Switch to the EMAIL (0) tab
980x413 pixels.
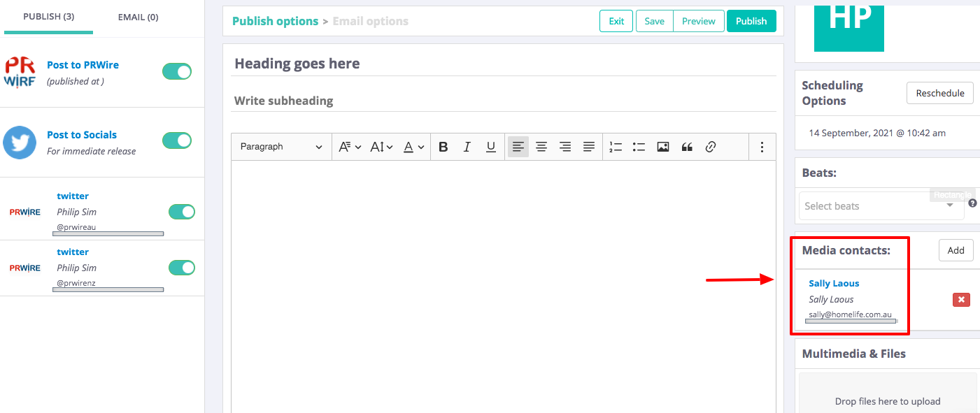[138, 17]
